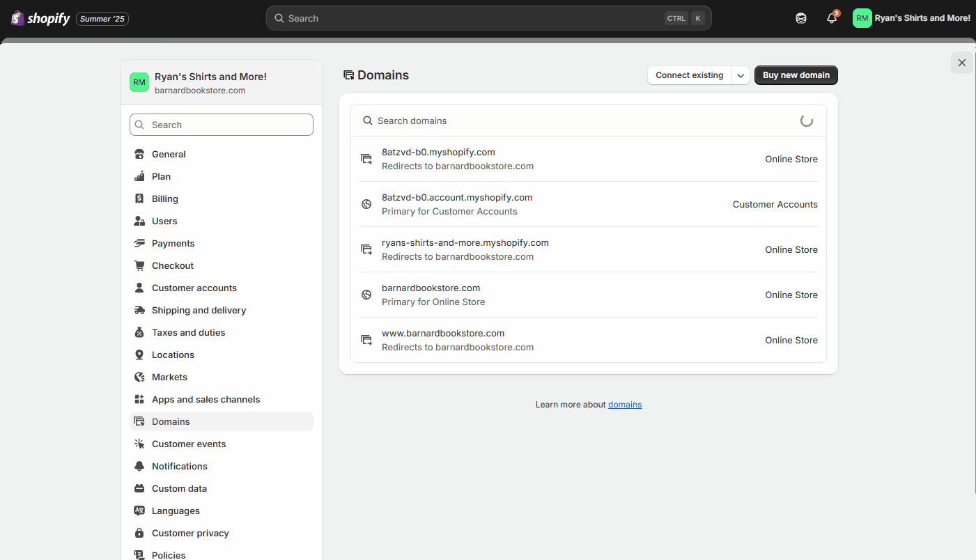Click the top global Search bar
The height and width of the screenshot is (560, 976).
(488, 18)
